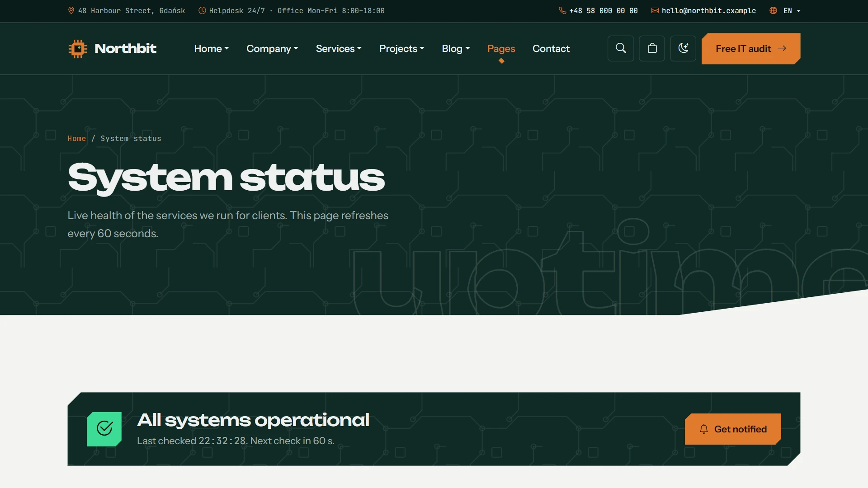Screen dimensions: 868x488
Task: Click the Get notified button
Action: point(733,429)
